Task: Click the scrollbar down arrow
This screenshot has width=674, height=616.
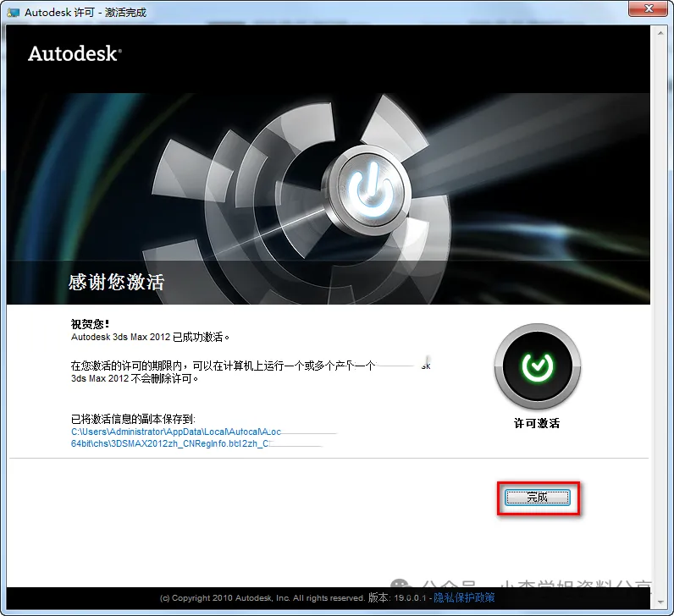Action: pyautogui.click(x=660, y=602)
